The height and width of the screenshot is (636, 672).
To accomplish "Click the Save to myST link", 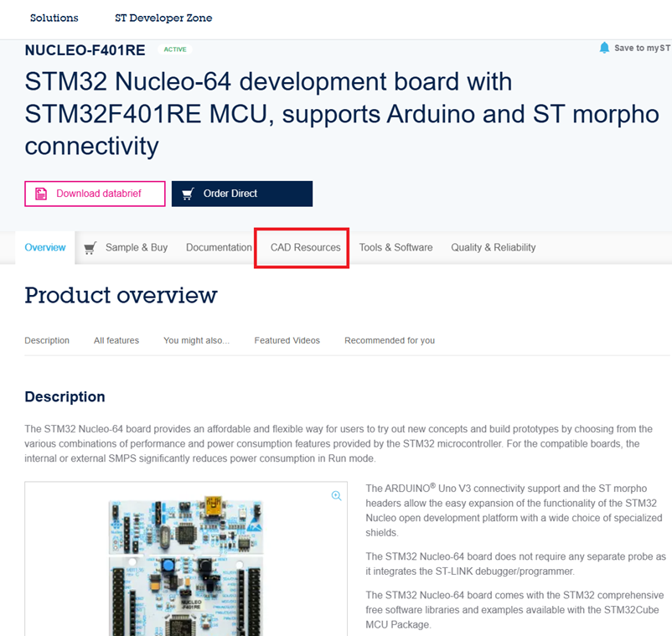I will click(642, 48).
